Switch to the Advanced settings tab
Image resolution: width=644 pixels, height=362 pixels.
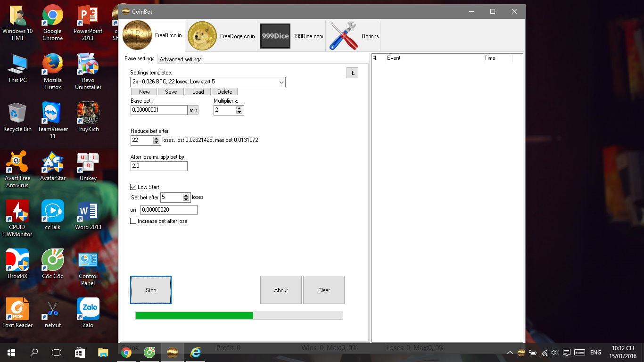[x=181, y=59]
